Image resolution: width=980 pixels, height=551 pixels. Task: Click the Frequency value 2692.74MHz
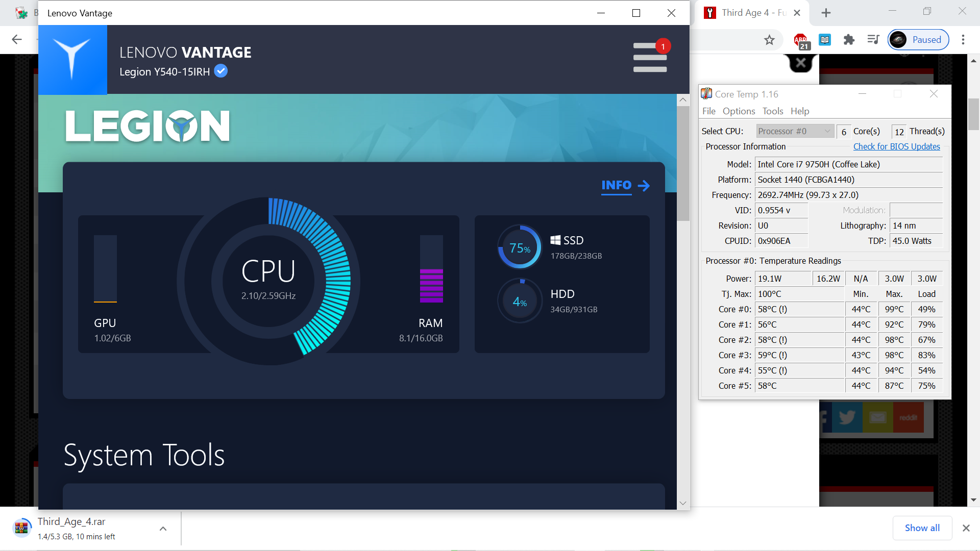pyautogui.click(x=848, y=195)
